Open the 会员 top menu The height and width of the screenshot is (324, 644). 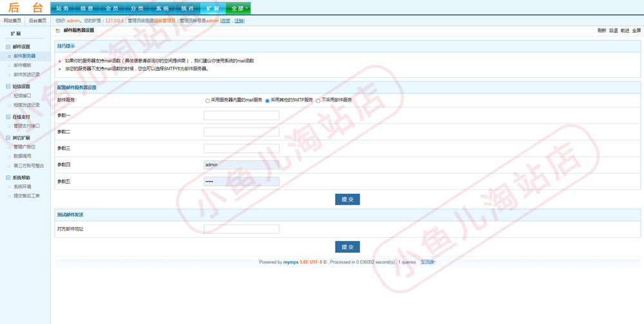click(113, 8)
